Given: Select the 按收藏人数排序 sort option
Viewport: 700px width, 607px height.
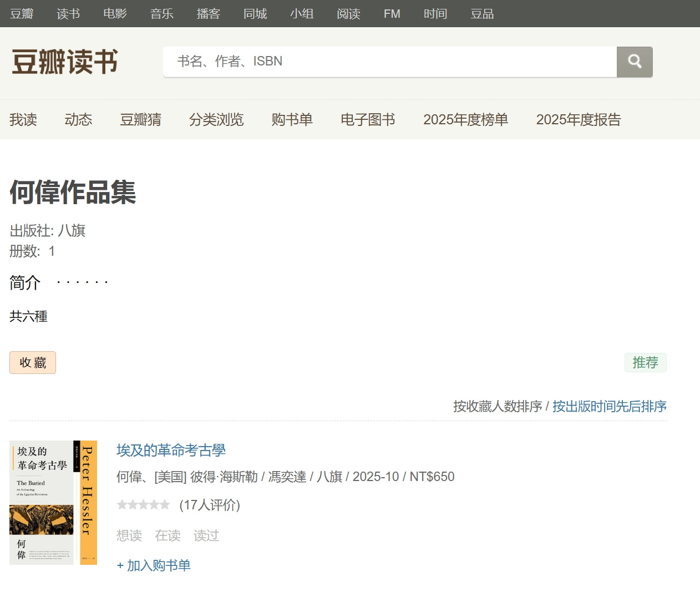Looking at the screenshot, I should point(498,407).
